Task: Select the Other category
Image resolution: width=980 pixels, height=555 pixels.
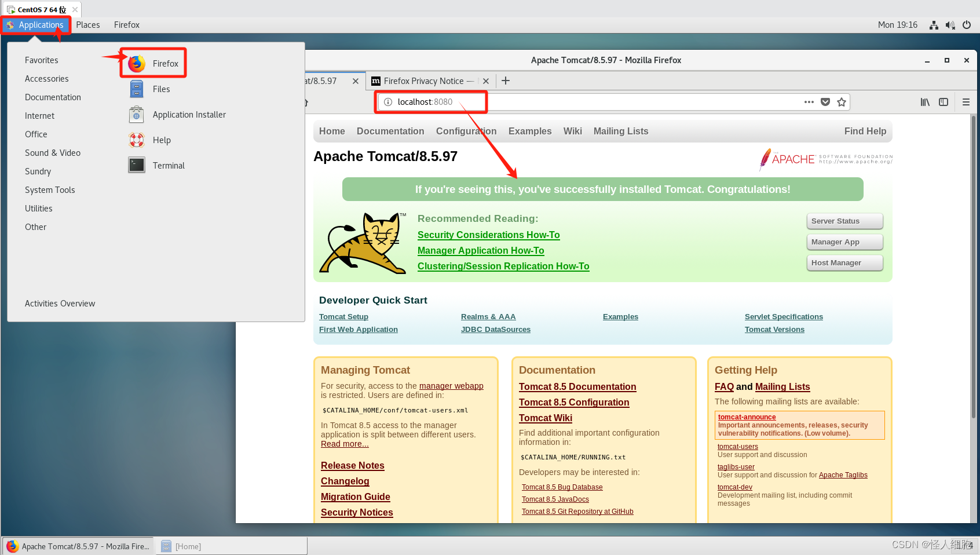Action: click(x=35, y=227)
